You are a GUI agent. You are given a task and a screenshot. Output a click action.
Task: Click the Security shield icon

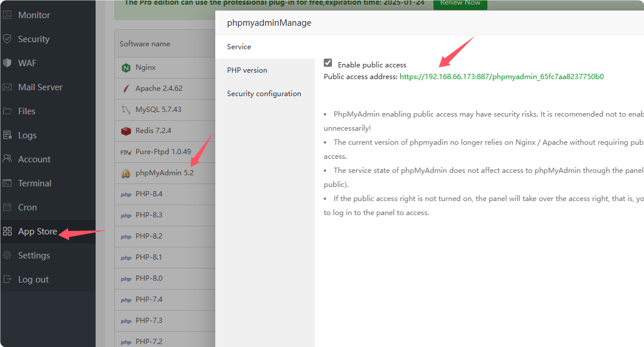[7, 39]
